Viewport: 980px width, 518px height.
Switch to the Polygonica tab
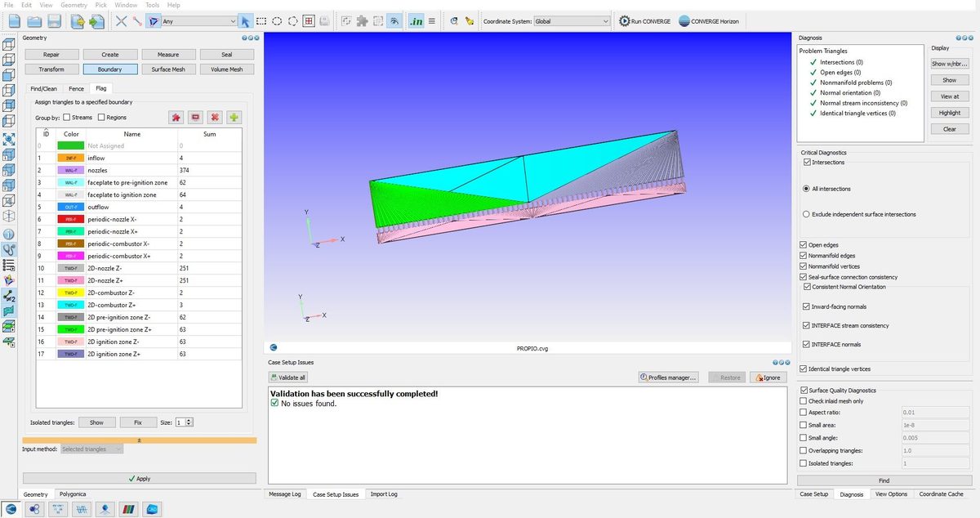coord(73,494)
